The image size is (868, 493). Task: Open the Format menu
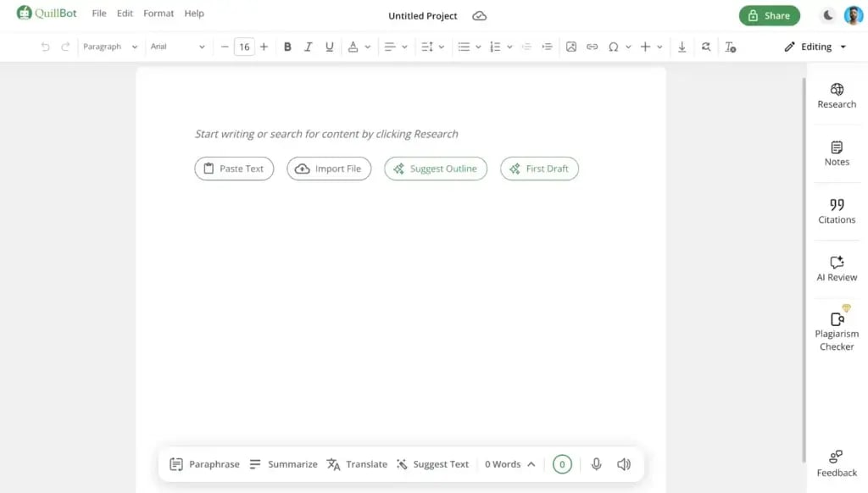(x=159, y=14)
